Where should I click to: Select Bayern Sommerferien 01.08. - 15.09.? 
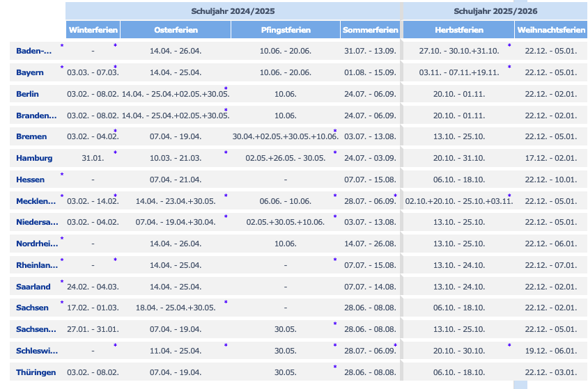click(370, 72)
